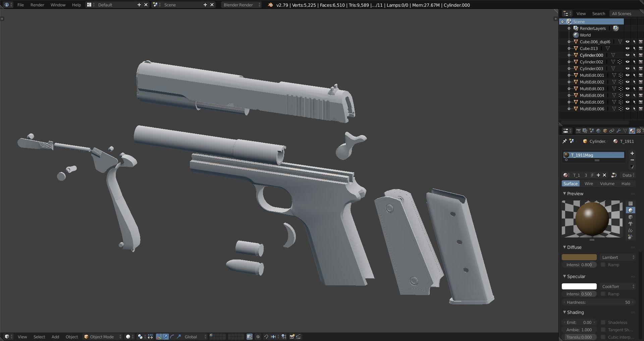Image resolution: width=644 pixels, height=341 pixels.
Task: Open the Object properties tab (orange cube)
Action: pyautogui.click(x=605, y=131)
